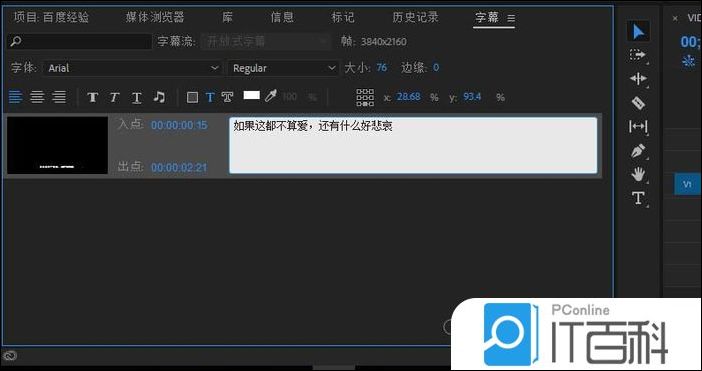
Task: Choose edge color mode outlined T icon
Action: [227, 97]
